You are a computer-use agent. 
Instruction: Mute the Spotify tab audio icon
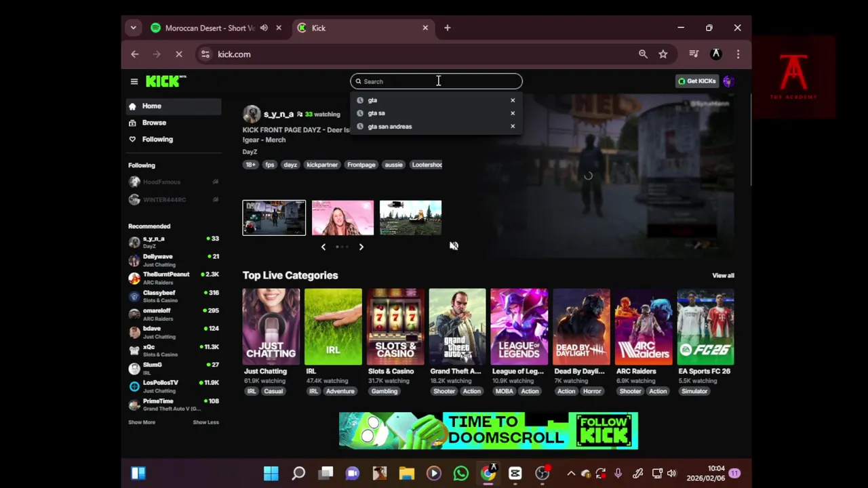coord(264,28)
